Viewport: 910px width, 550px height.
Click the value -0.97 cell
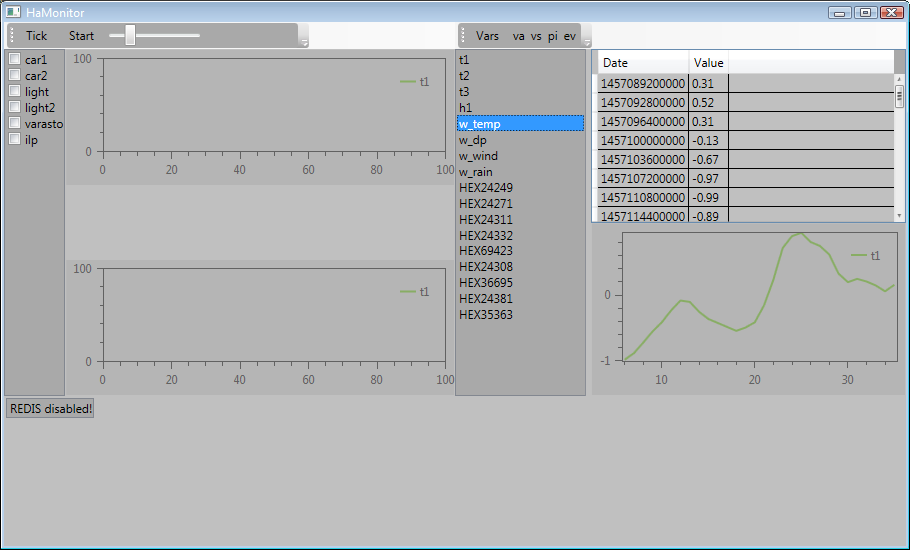click(x=709, y=179)
